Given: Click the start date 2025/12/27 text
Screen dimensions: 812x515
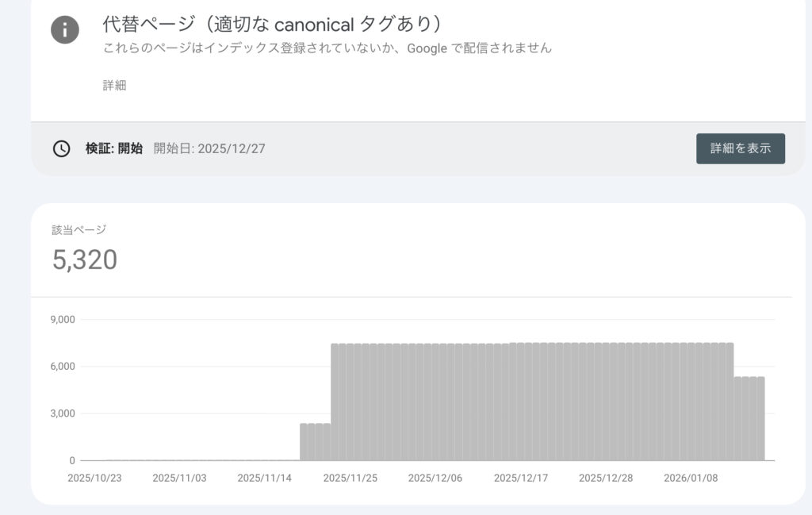Looking at the screenshot, I should (x=232, y=148).
